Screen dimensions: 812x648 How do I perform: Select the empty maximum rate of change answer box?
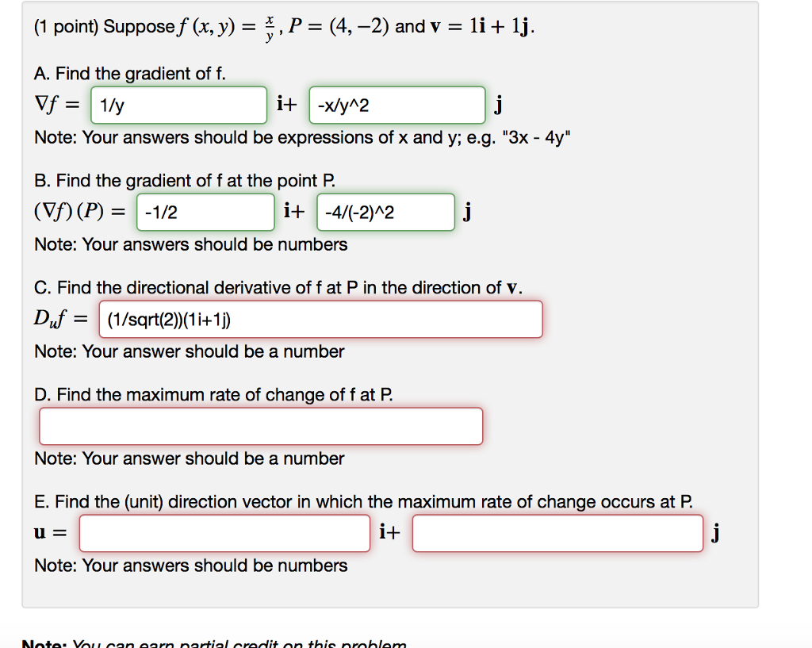pyautogui.click(x=261, y=426)
